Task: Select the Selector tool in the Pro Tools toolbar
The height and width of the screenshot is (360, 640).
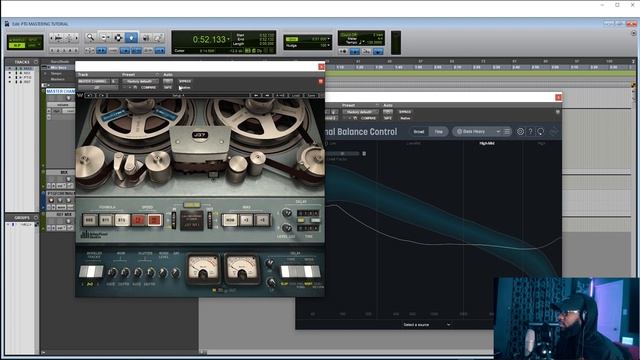Action: pyautogui.click(x=118, y=38)
